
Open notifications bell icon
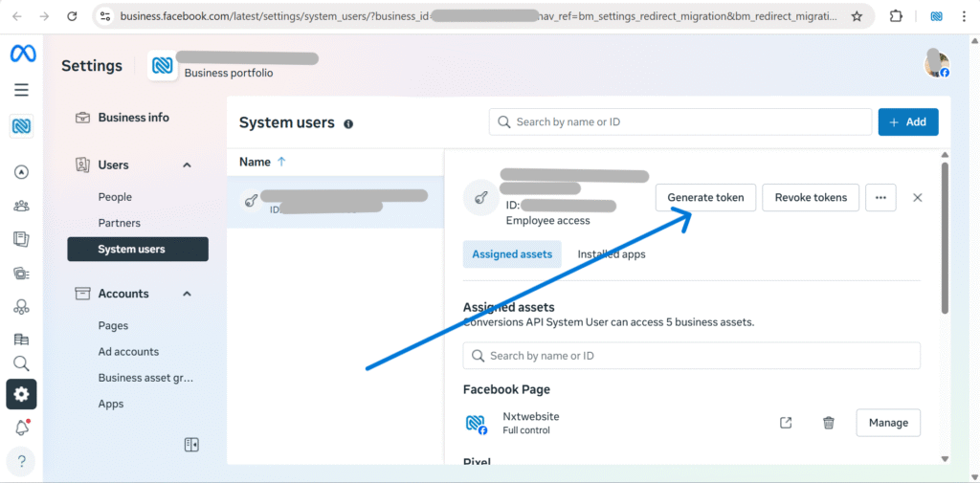click(21, 428)
